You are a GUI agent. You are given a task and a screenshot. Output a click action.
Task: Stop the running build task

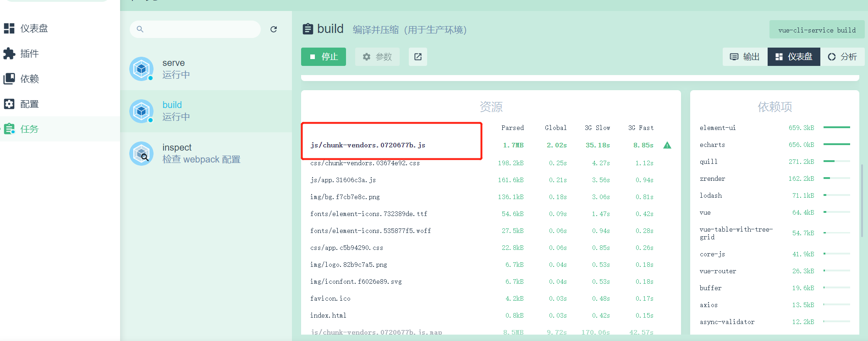coord(324,57)
